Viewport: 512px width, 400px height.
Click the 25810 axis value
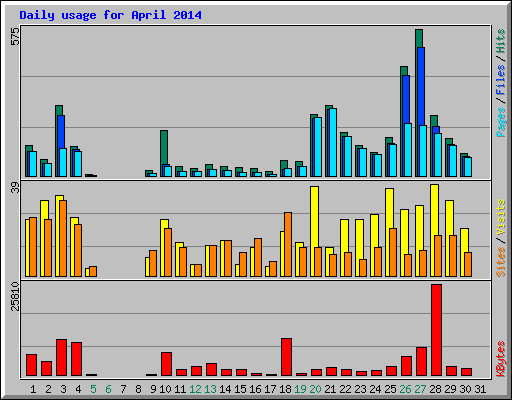coord(15,296)
